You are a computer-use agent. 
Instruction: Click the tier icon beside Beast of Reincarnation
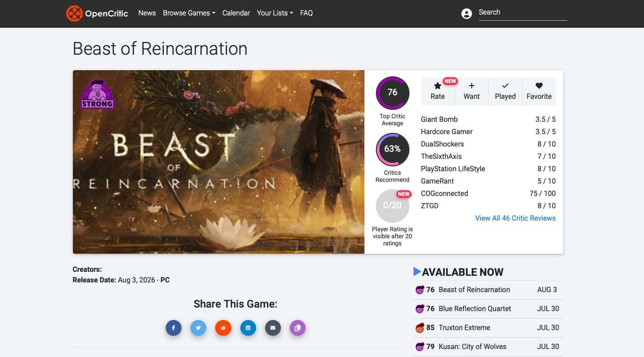420,290
